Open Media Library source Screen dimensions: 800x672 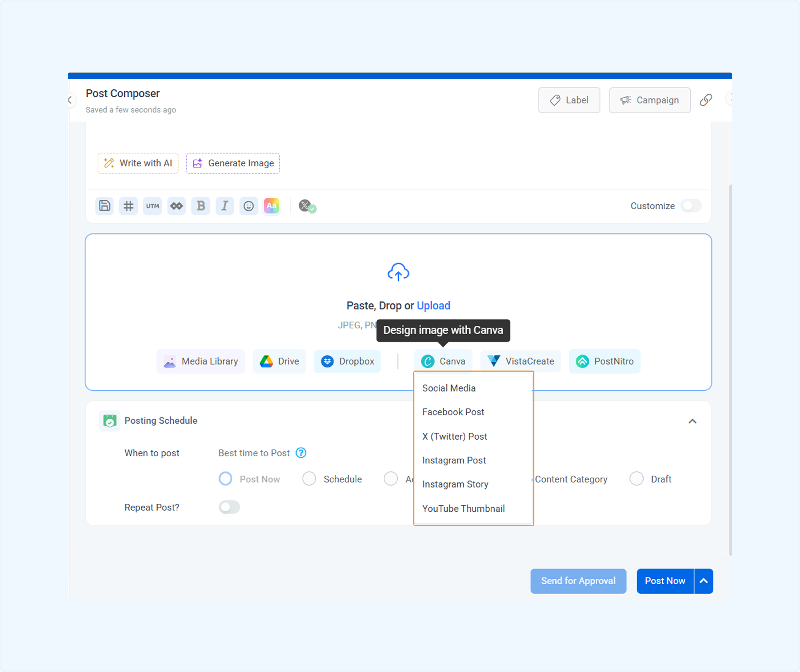coord(201,361)
